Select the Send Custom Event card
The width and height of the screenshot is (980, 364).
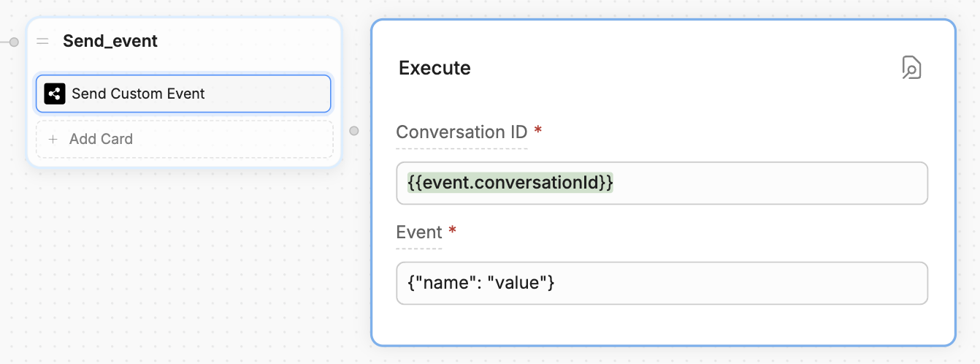click(183, 94)
